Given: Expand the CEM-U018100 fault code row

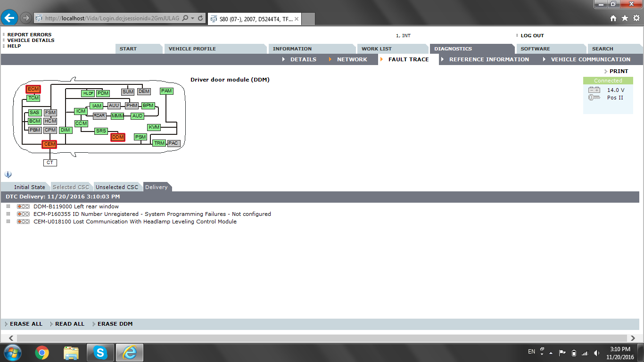Looking at the screenshot, I should click(8, 222).
